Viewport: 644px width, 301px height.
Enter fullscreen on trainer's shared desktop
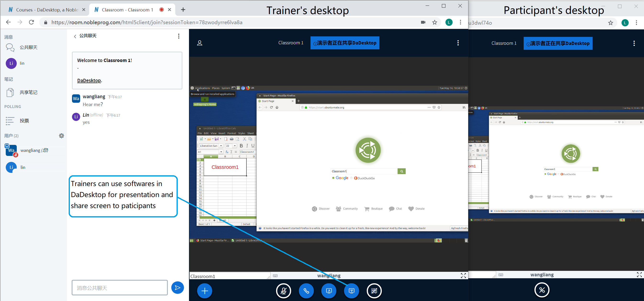coord(463,275)
